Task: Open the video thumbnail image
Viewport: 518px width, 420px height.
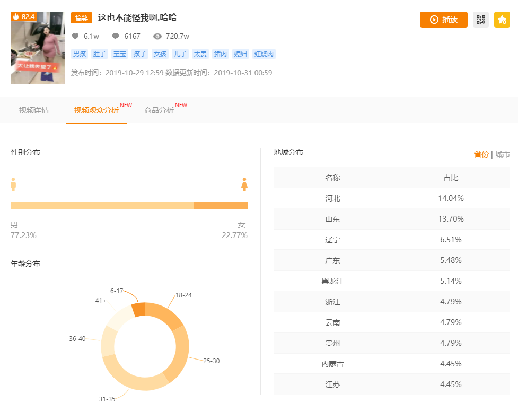Action: (38, 48)
